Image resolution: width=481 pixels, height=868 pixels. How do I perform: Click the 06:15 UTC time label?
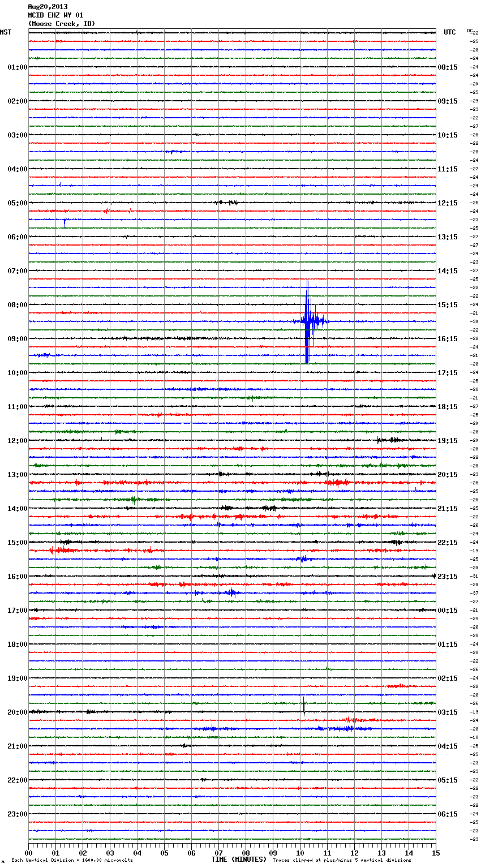tap(448, 814)
